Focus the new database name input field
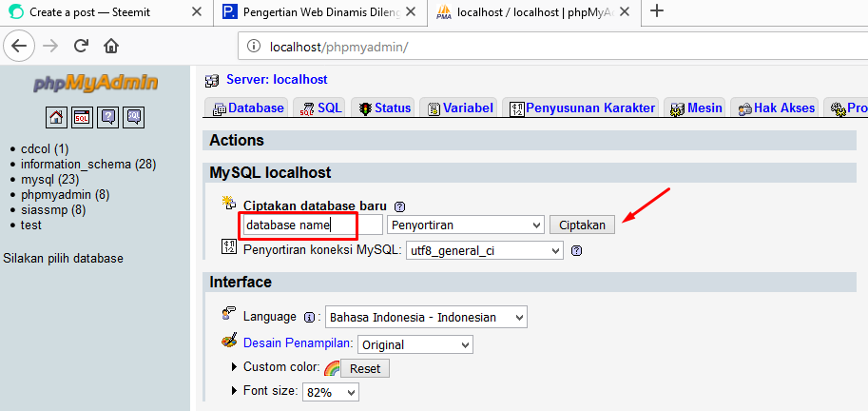 click(x=313, y=225)
